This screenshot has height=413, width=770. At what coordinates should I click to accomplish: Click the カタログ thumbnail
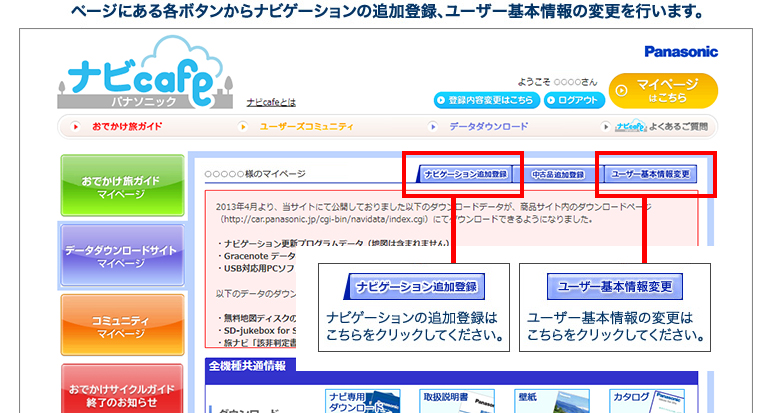[647, 401]
